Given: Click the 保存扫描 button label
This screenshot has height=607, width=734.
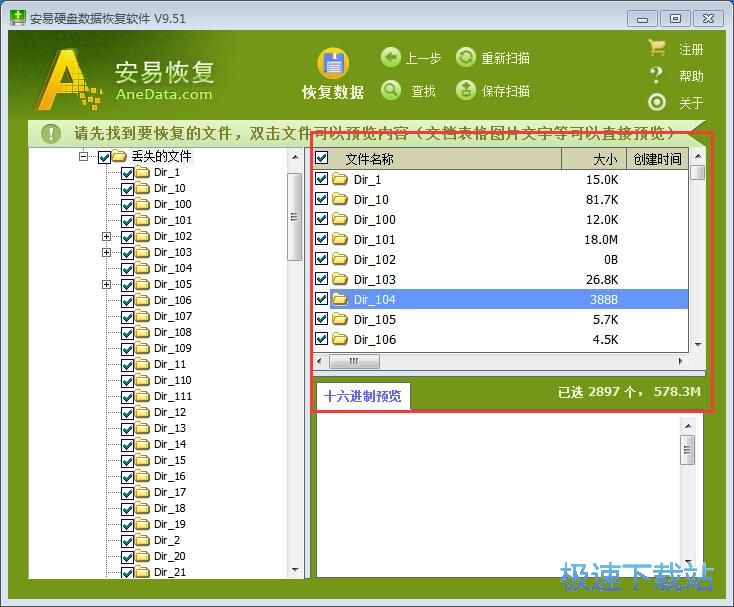Looking at the screenshot, I should pyautogui.click(x=506, y=91).
